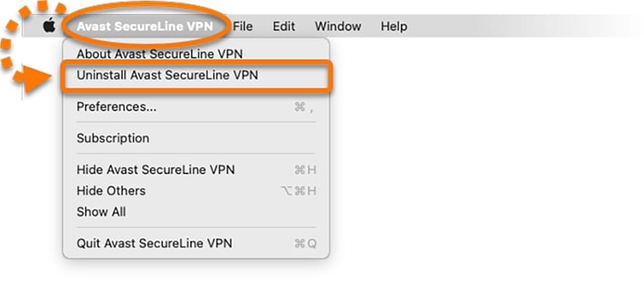Click the Command-H shortcut symbol
Screen dimensions: 644x284
click(x=305, y=170)
